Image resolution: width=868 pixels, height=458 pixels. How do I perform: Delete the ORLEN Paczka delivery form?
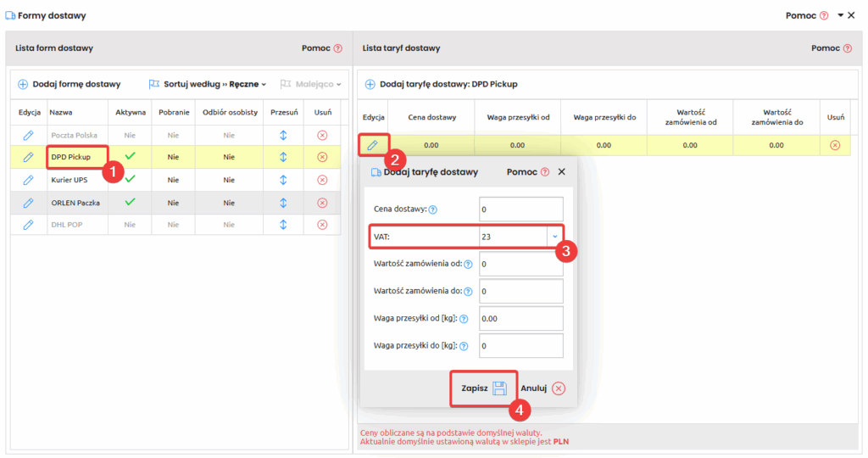coord(322,203)
